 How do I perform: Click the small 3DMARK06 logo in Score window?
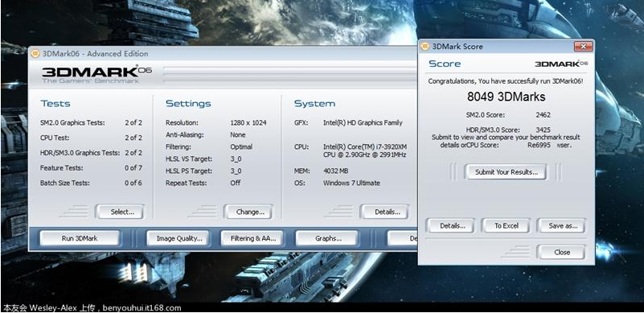click(x=561, y=64)
